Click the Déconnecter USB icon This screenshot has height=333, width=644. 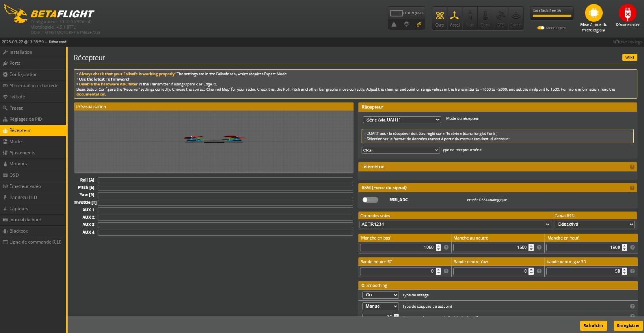[627, 13]
